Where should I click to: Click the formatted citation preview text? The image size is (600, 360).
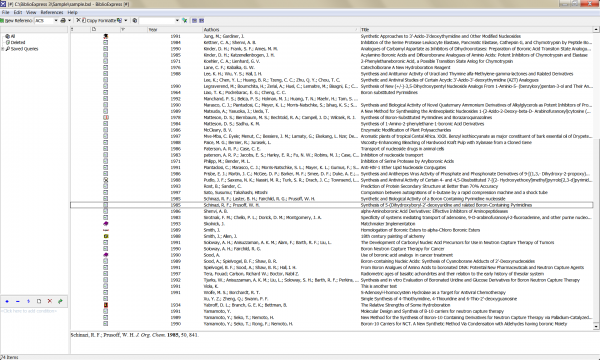pyautogui.click(x=135, y=335)
